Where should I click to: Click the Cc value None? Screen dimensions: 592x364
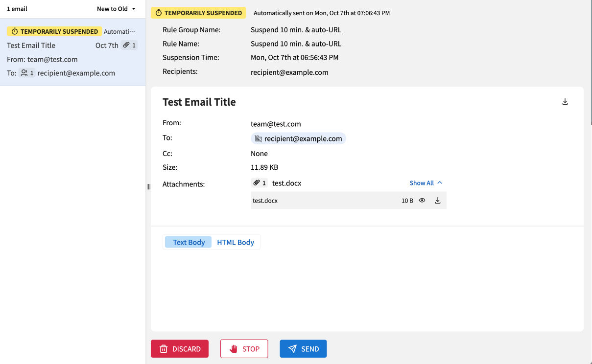(259, 154)
